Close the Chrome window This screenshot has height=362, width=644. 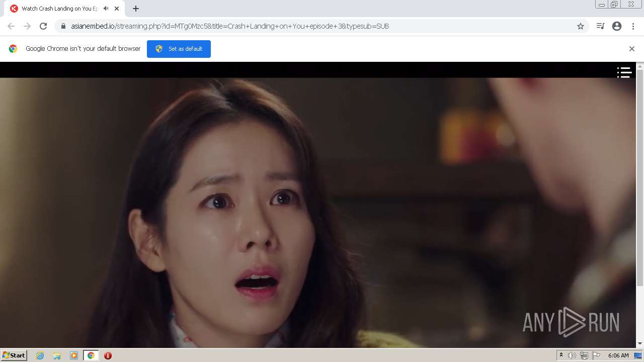tap(631, 5)
